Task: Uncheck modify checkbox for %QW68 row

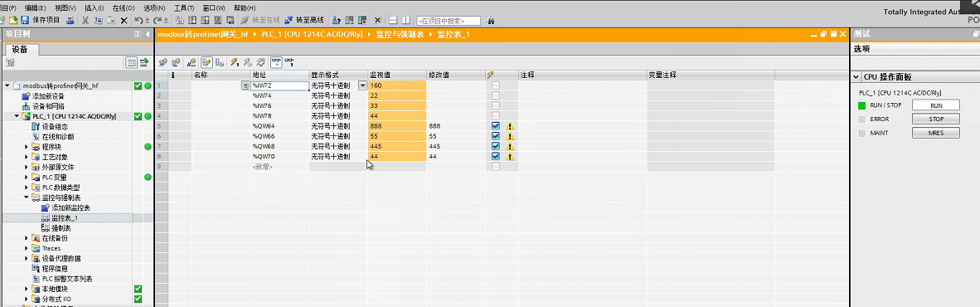Action: pos(496,146)
